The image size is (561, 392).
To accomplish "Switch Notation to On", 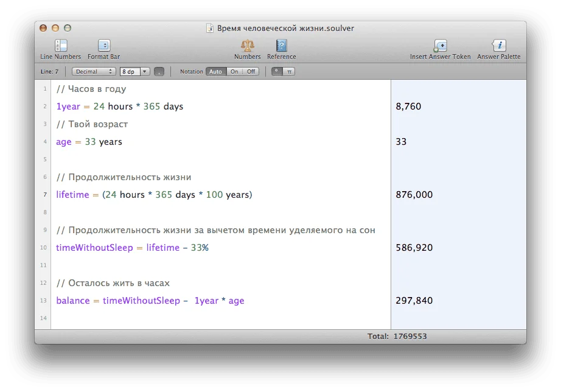I will [x=235, y=71].
